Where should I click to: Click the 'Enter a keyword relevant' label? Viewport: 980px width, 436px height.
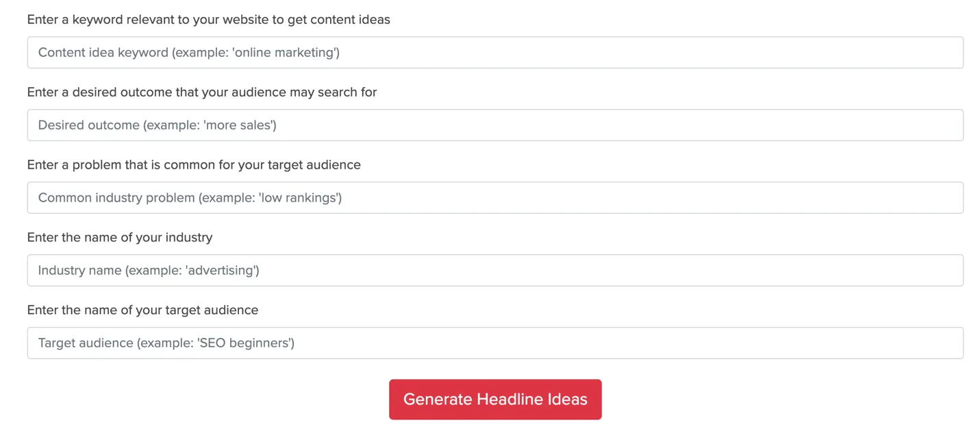[208, 20]
